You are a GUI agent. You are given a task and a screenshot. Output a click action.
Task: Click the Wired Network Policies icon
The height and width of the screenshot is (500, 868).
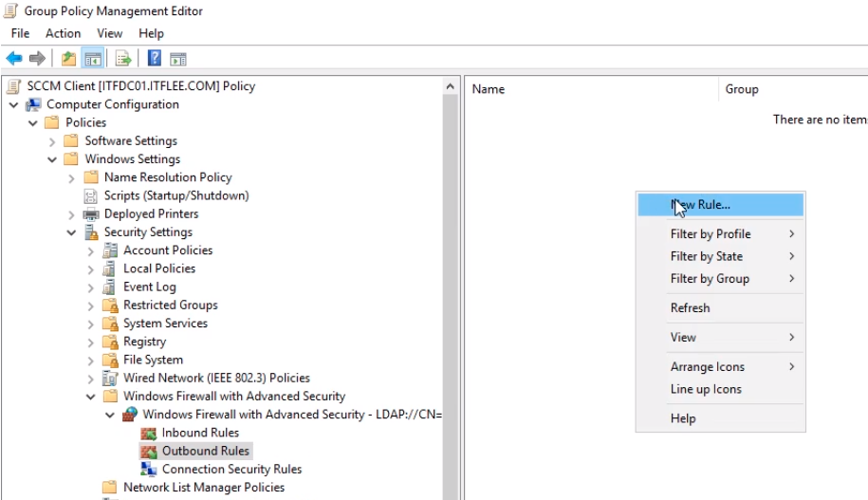click(110, 379)
